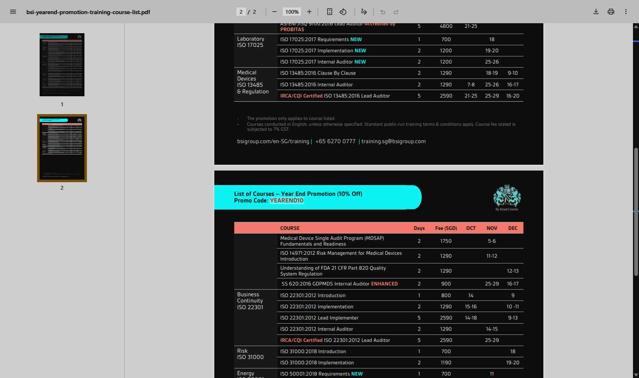Click the fit to page icon
The image size is (639, 378).
point(329,12)
